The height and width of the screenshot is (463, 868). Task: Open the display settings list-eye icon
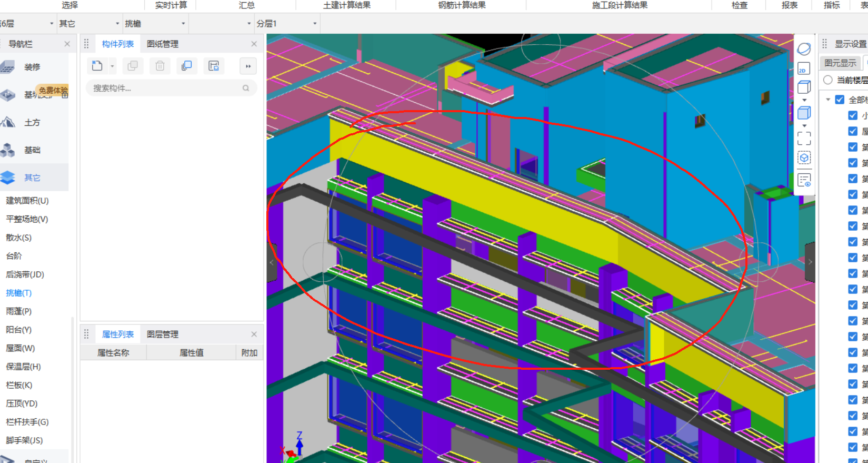click(804, 180)
